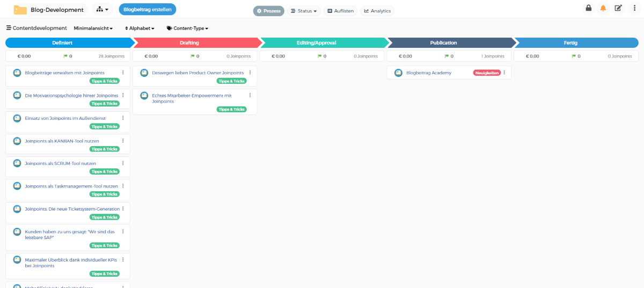
Task: Open the top-right three-dot menu
Action: point(634,8)
